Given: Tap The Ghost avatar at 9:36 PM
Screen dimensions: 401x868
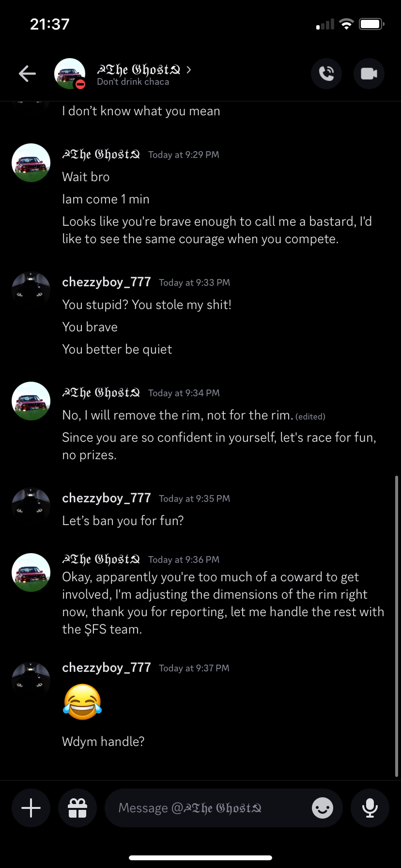Looking at the screenshot, I should pos(31,573).
